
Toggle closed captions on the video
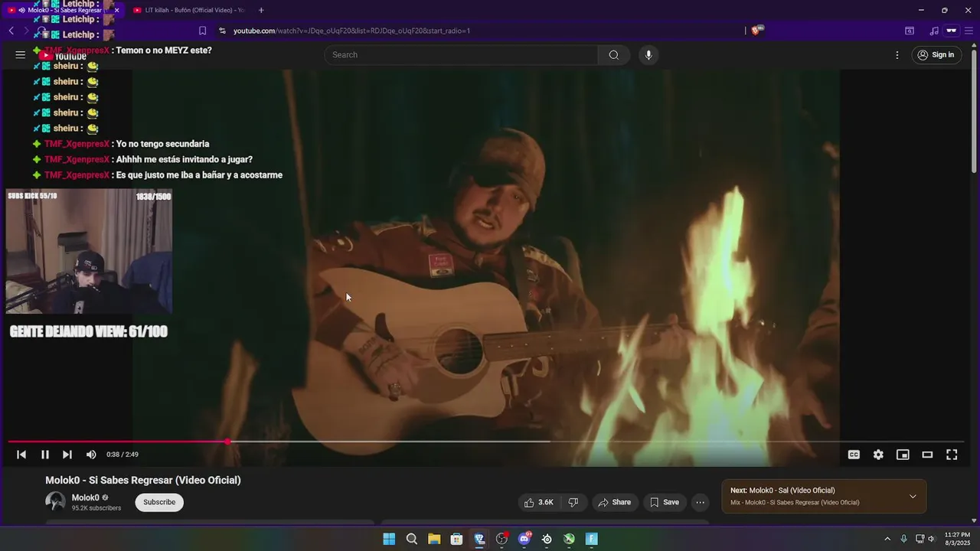(x=854, y=455)
